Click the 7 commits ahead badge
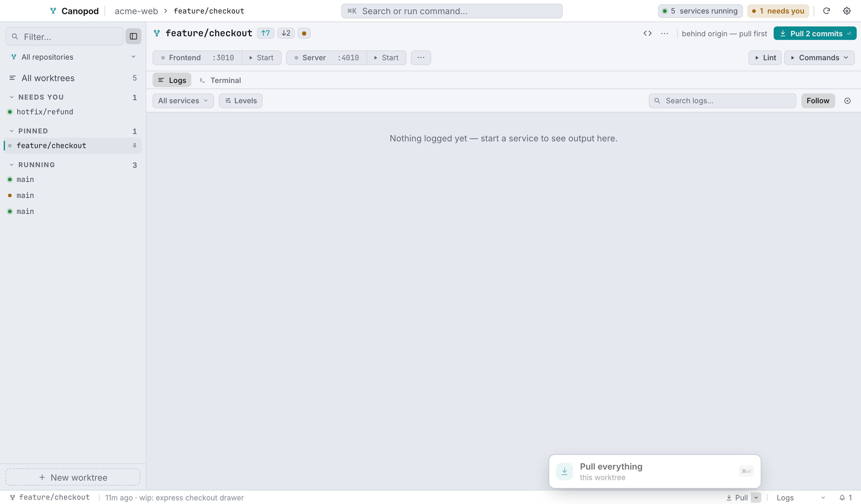This screenshot has height=504, width=861. 265,33
